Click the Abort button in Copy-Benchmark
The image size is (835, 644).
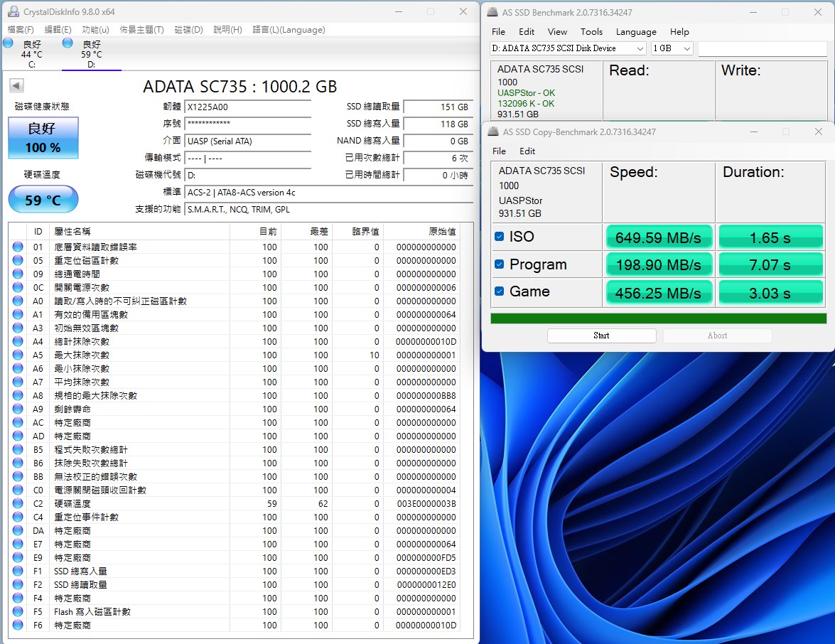point(717,336)
